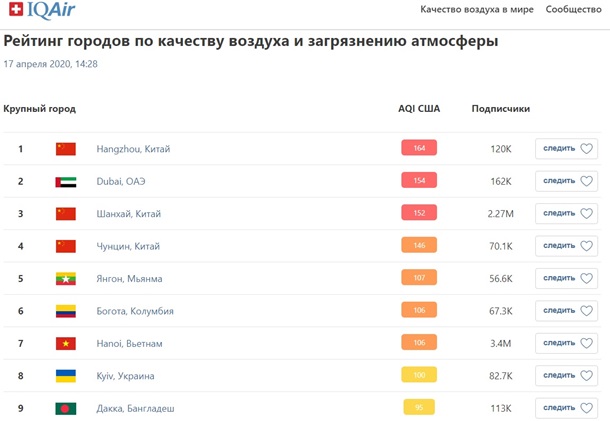Click the Myanmar flag in row 5
This screenshot has height=421, width=610.
[66, 279]
